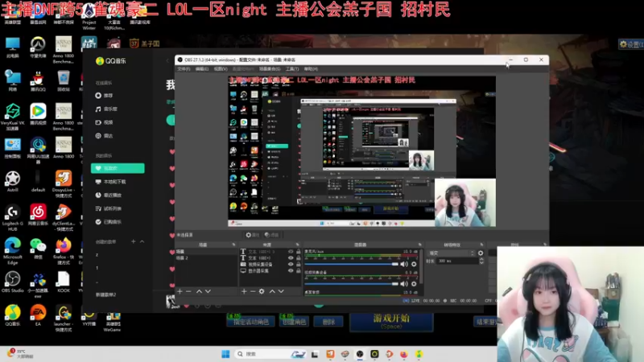Open the 网络 desktop icon
The width and height of the screenshot is (644, 362).
(13, 80)
